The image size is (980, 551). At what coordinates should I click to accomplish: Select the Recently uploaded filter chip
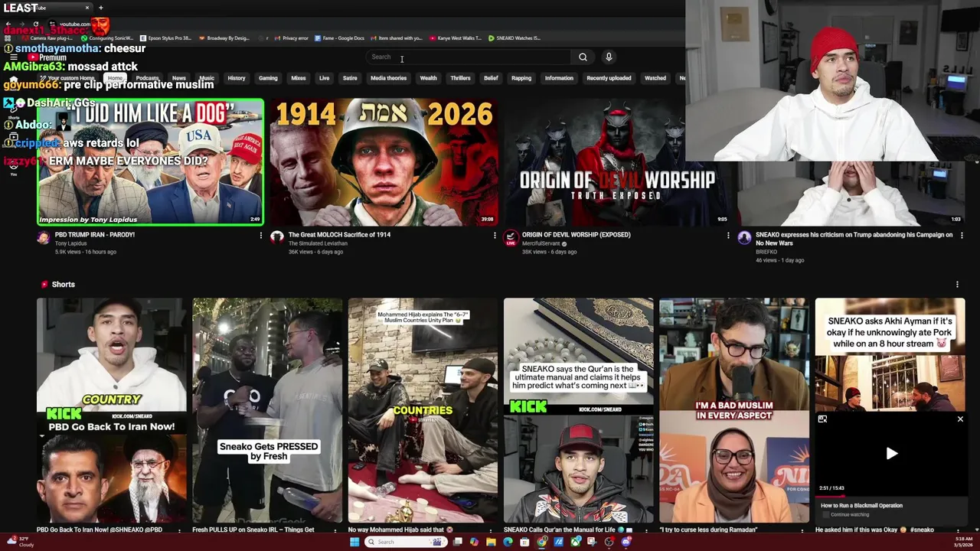click(x=609, y=78)
